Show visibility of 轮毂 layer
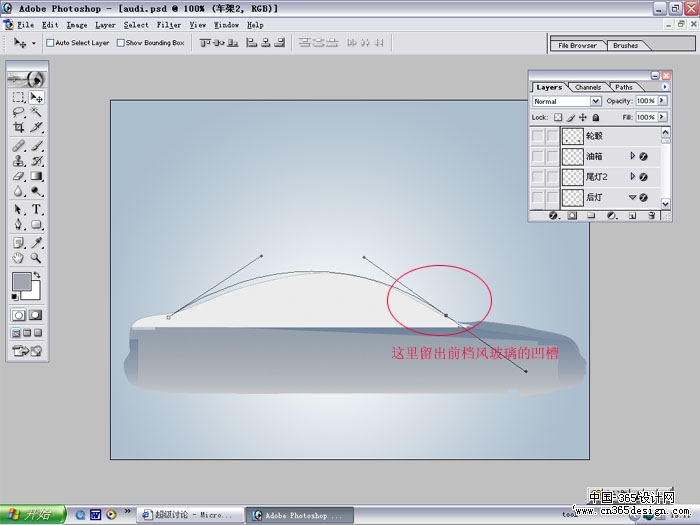Screen dimensions: 700x525 538,136
